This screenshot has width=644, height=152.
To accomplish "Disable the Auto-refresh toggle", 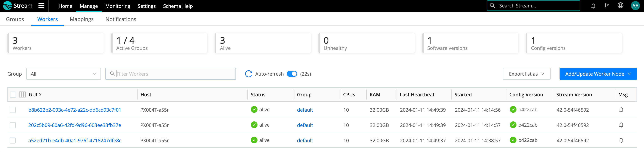I will coord(292,74).
